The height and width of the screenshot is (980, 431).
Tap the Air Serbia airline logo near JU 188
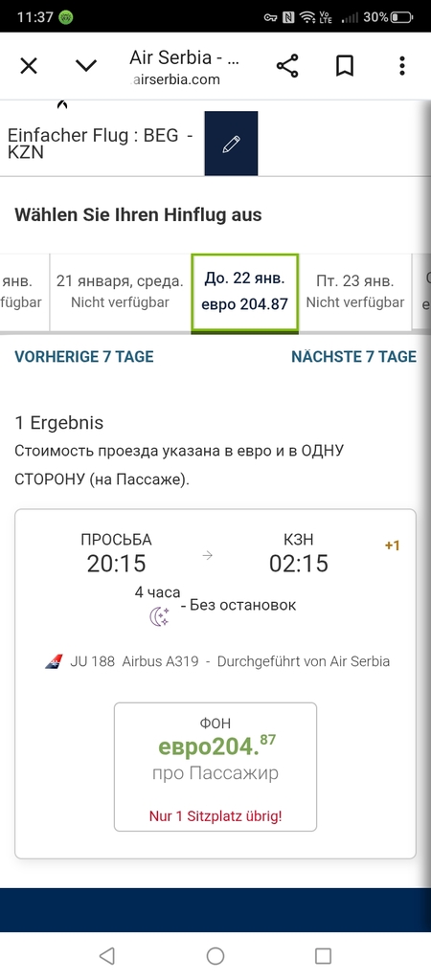54,662
